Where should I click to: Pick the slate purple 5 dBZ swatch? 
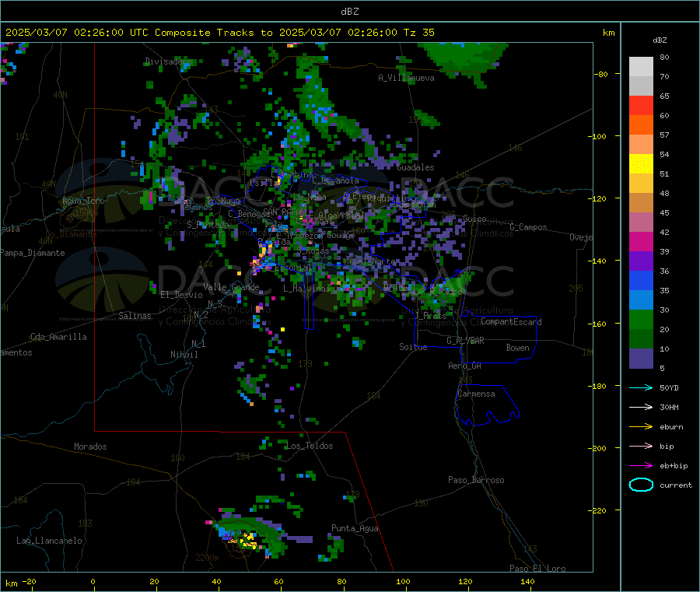tap(641, 359)
